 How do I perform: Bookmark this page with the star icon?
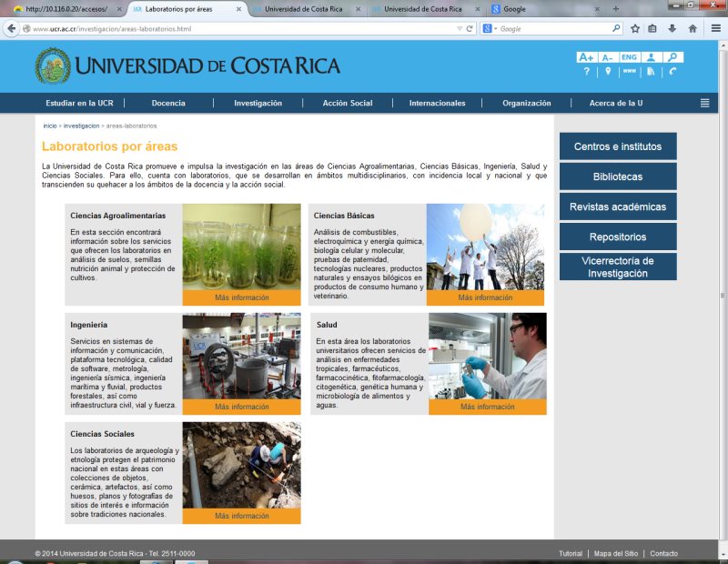tap(635, 29)
